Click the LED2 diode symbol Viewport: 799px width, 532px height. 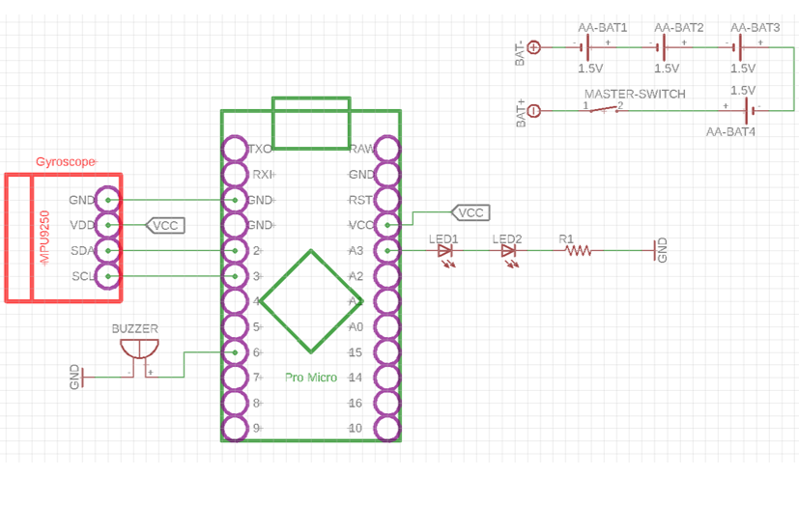click(508, 251)
